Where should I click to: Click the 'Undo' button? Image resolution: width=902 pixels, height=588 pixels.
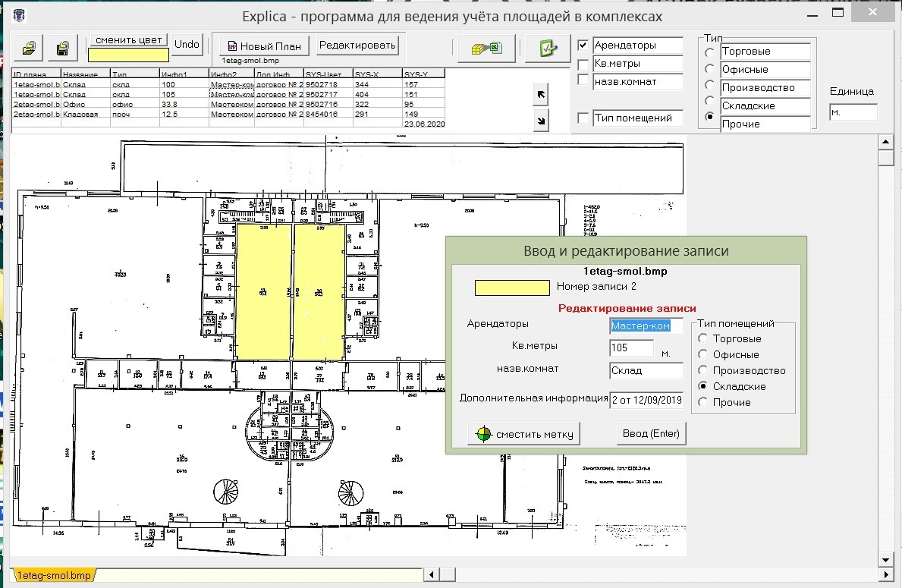pos(187,44)
